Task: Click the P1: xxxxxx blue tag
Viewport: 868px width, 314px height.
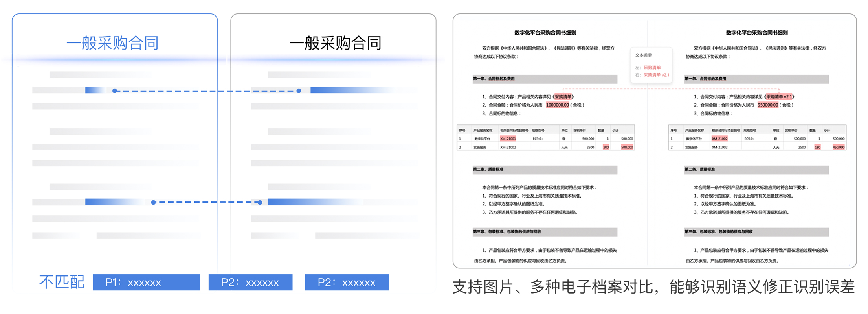Action: tap(146, 282)
